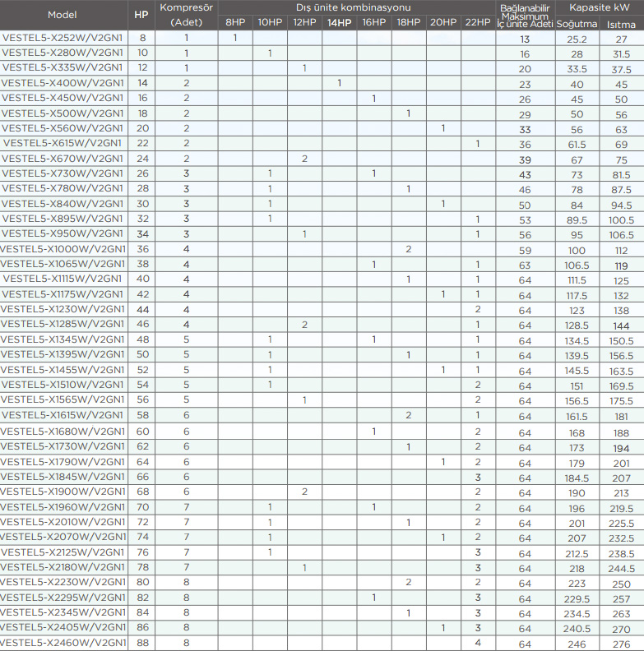Select model VESTEL5-X2295W/V2GN1
The height and width of the screenshot is (651, 644).
[63, 598]
